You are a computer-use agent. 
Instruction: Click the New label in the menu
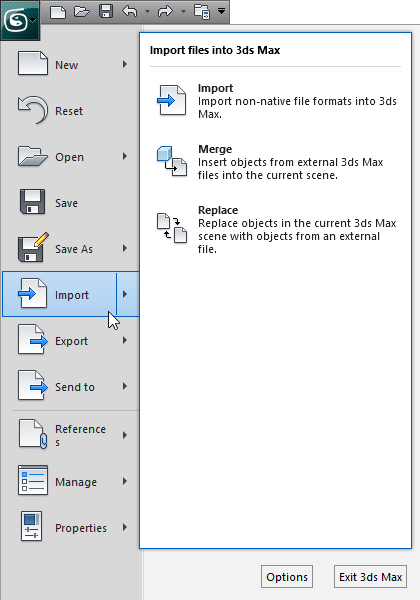(67, 65)
